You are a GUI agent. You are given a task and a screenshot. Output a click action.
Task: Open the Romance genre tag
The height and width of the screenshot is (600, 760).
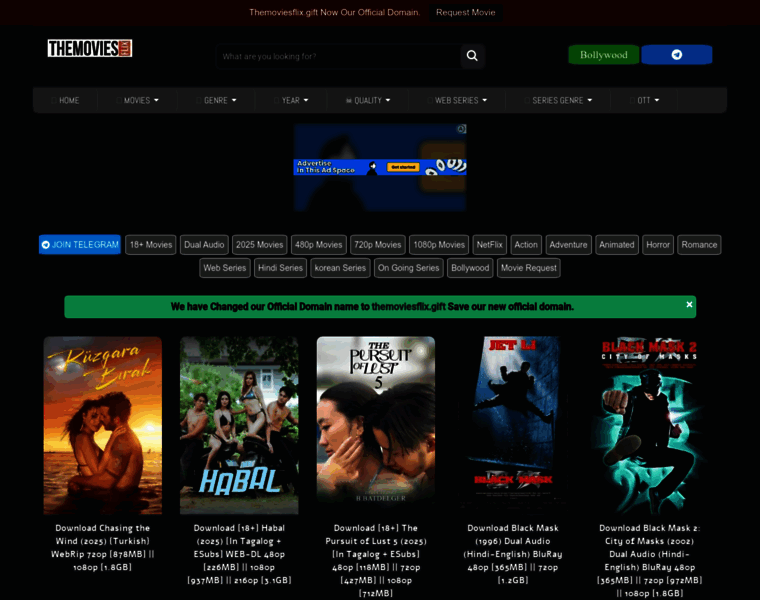tap(699, 245)
